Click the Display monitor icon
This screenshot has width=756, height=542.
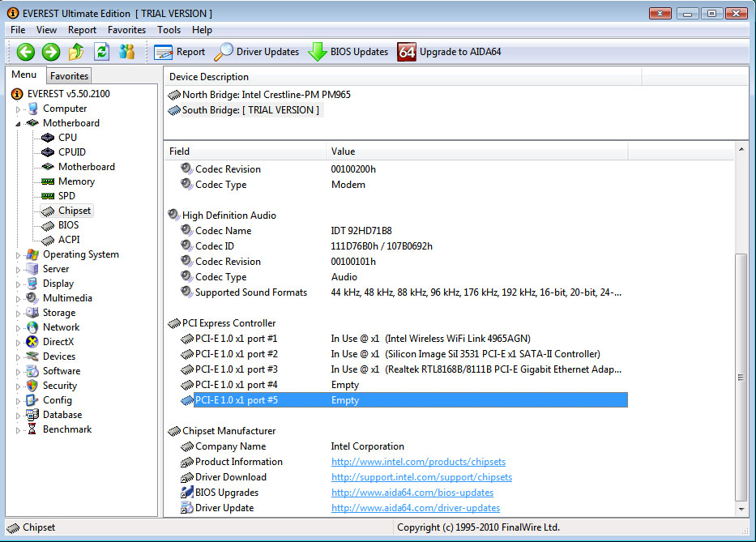click(32, 284)
